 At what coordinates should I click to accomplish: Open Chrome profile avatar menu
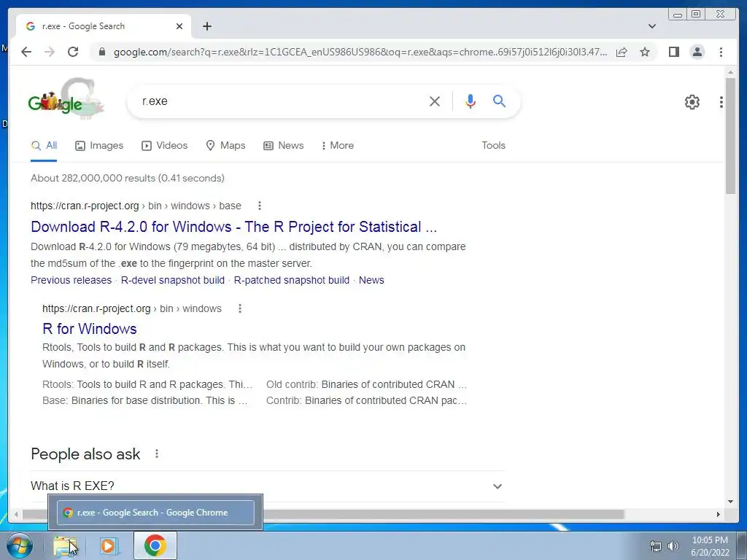(697, 52)
